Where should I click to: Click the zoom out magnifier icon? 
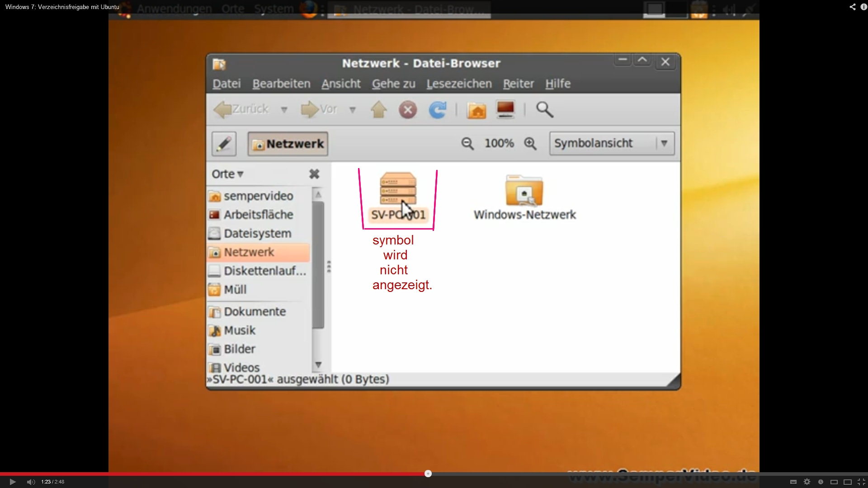(x=467, y=144)
